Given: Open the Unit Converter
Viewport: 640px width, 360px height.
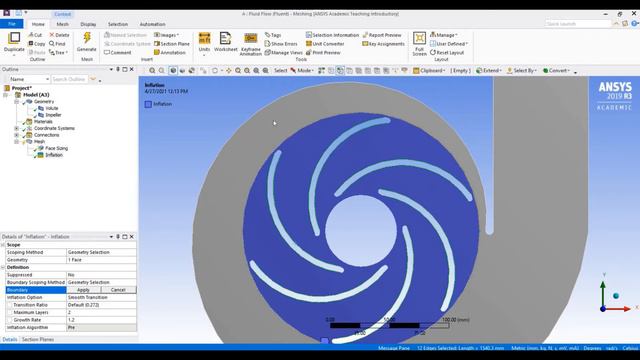Looking at the screenshot, I should coord(325,44).
